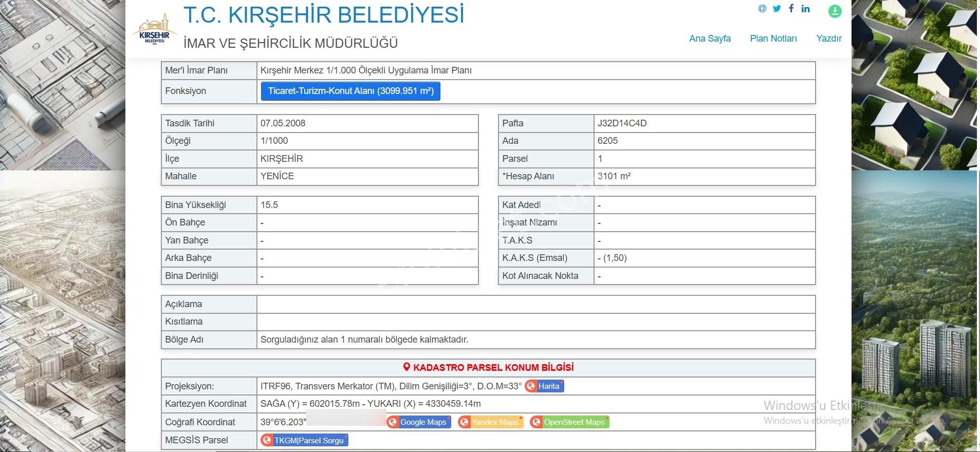Open Plan Notları
This screenshot has height=452, width=980.
pos(773,39)
